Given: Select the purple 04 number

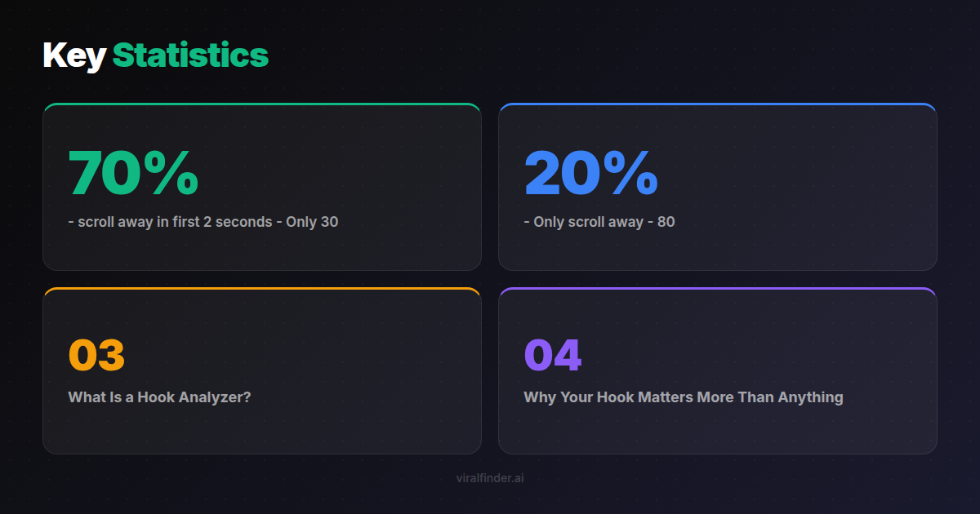Looking at the screenshot, I should click(x=552, y=355).
